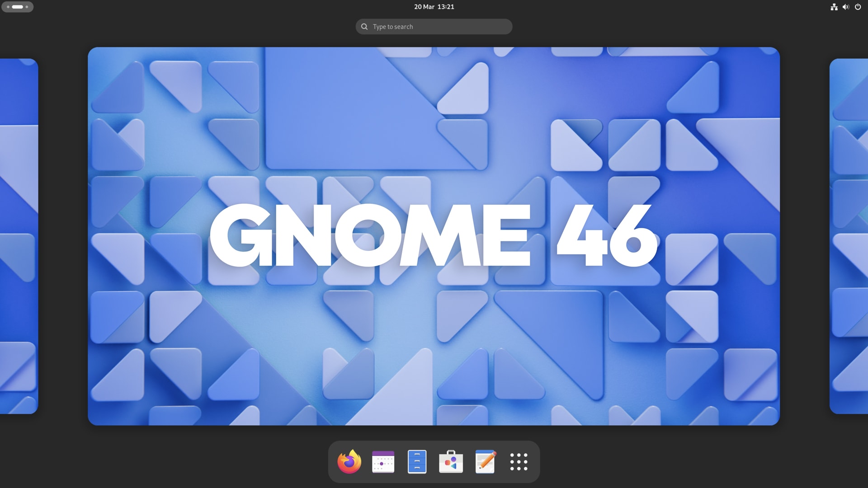The width and height of the screenshot is (868, 488).
Task: Focus the Type to search field
Action: (439, 27)
